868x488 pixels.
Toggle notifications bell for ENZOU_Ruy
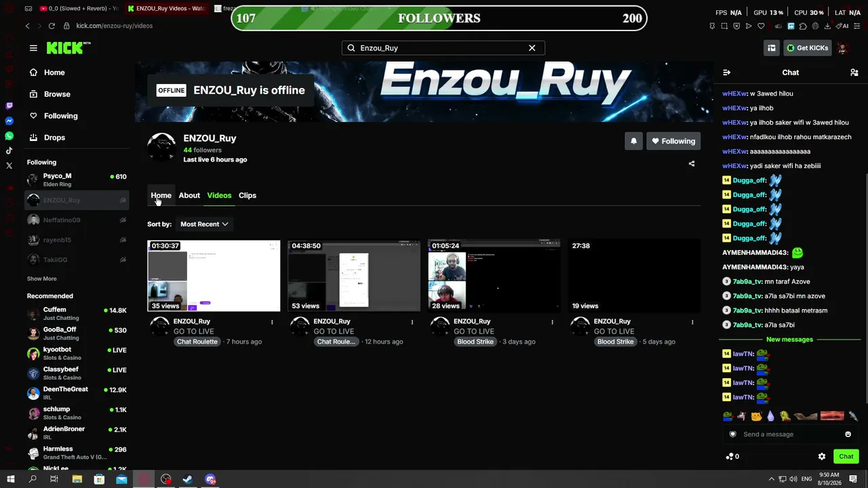(633, 141)
